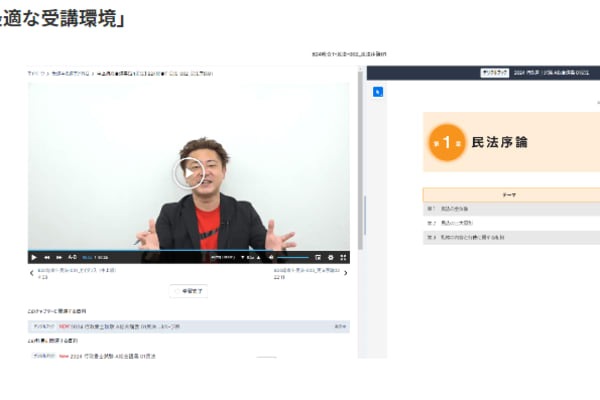Toggle picture-in-picture mode icon on the player
The image size is (600, 400).
pos(319,257)
